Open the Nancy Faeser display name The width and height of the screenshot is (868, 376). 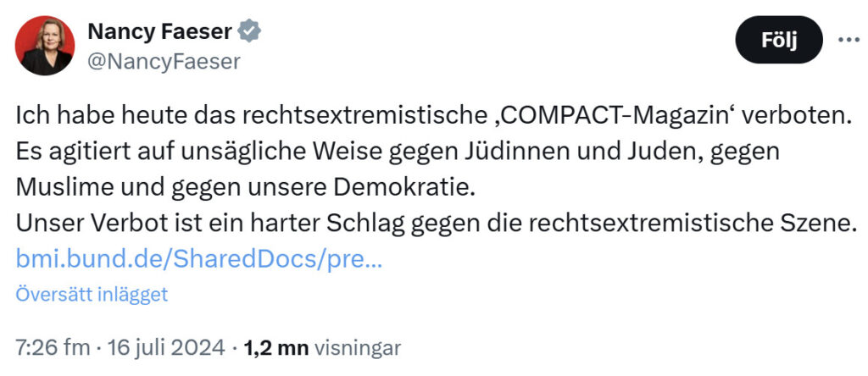pos(159,31)
